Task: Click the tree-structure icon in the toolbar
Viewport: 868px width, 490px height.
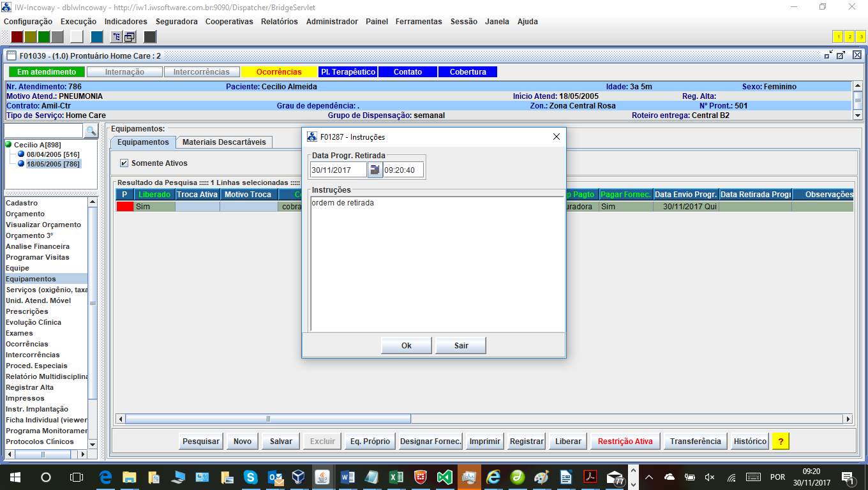Action: 117,36
